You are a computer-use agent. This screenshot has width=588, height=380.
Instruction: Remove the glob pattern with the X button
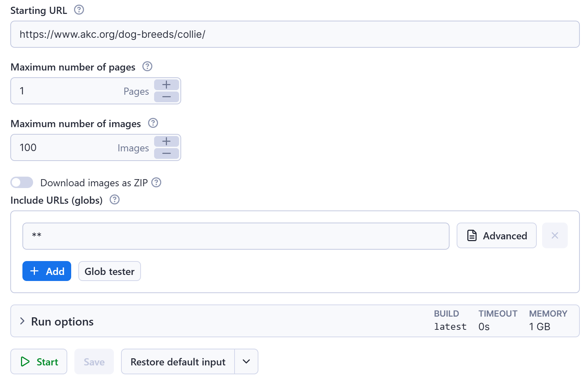tap(555, 235)
